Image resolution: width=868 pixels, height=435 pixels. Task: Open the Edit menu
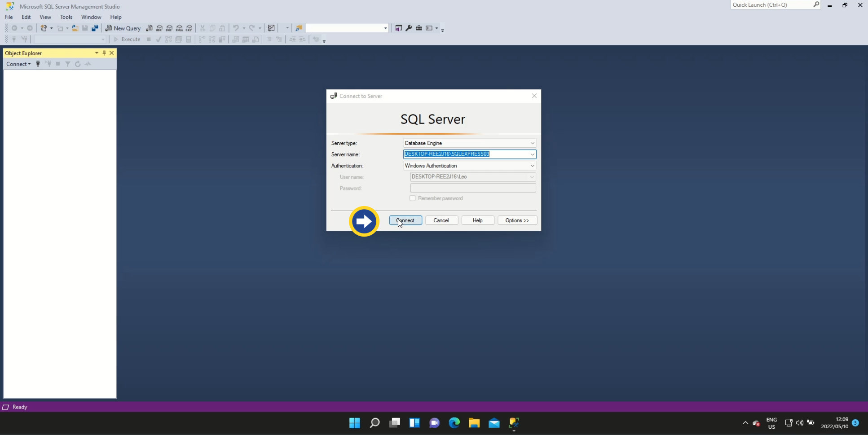click(26, 17)
